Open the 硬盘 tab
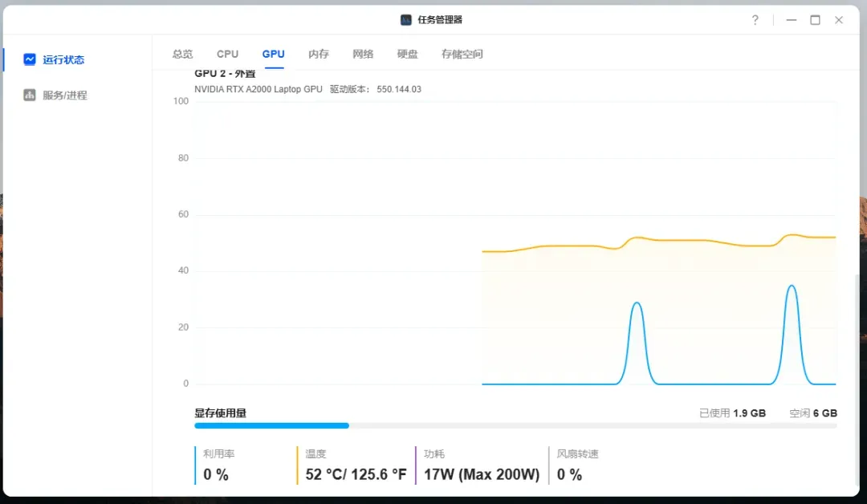The height and width of the screenshot is (504, 867). [408, 54]
